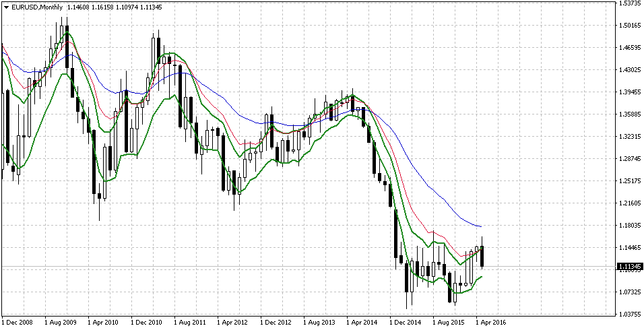The width and height of the screenshot is (644, 330).
Task: Click the 1.32315 price axis label
Action: 631,136
